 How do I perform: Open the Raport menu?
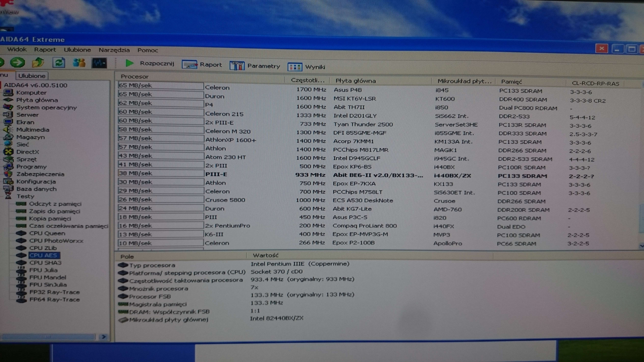tap(45, 50)
